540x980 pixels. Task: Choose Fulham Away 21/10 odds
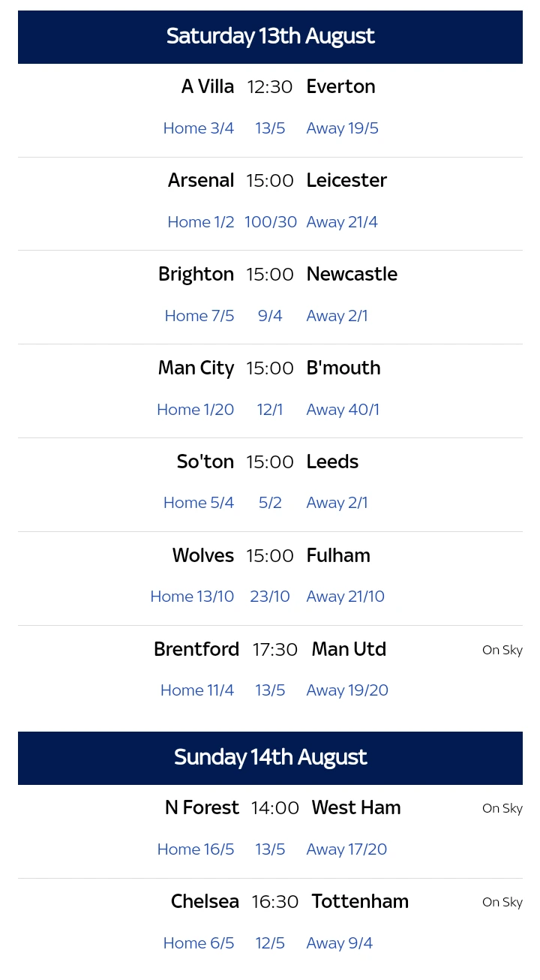(345, 597)
